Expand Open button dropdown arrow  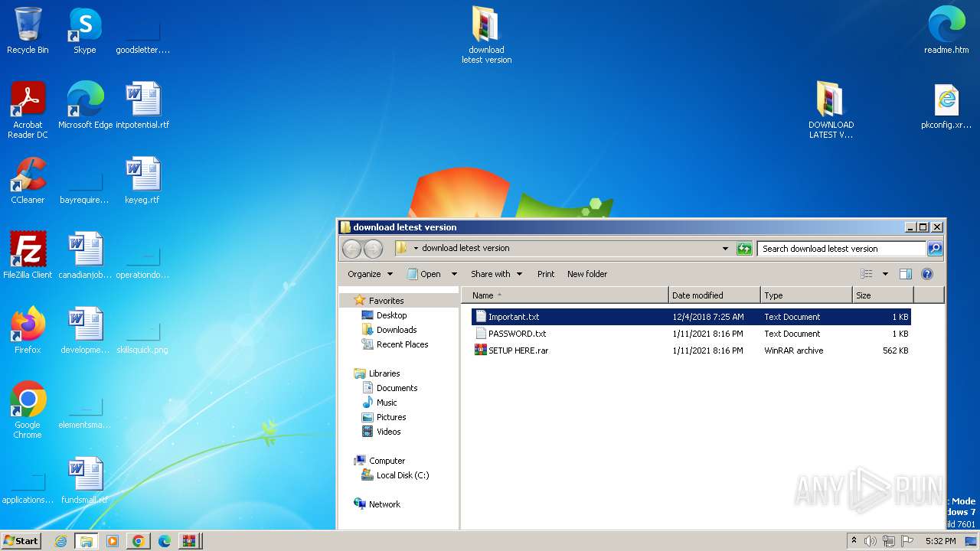(x=453, y=274)
